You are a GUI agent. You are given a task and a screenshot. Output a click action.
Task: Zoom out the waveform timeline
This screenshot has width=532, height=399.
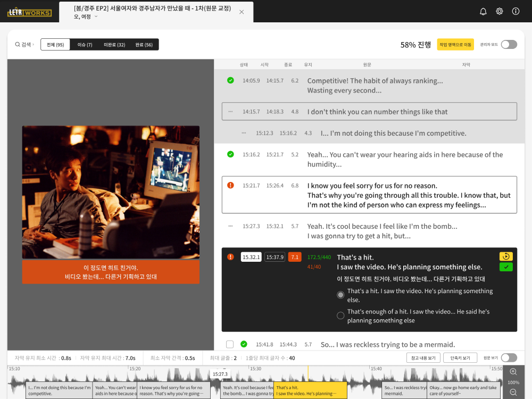(x=513, y=393)
